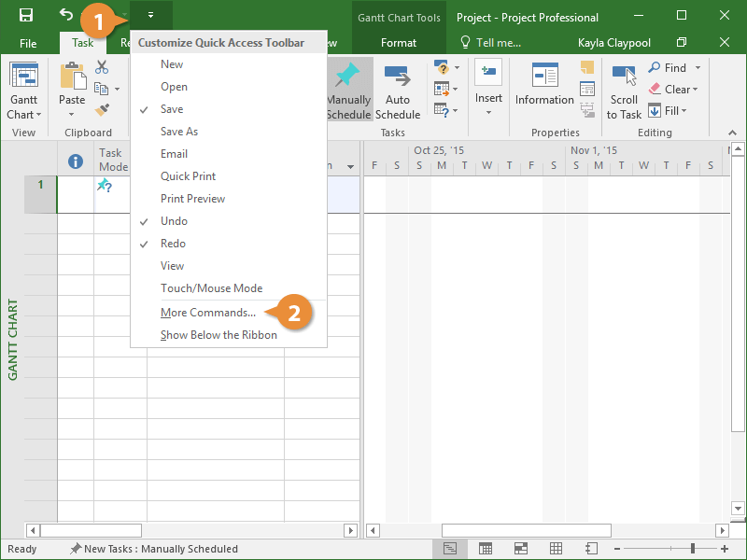This screenshot has height=560, width=747.
Task: Click the Undo arrow icon
Action: (x=65, y=15)
